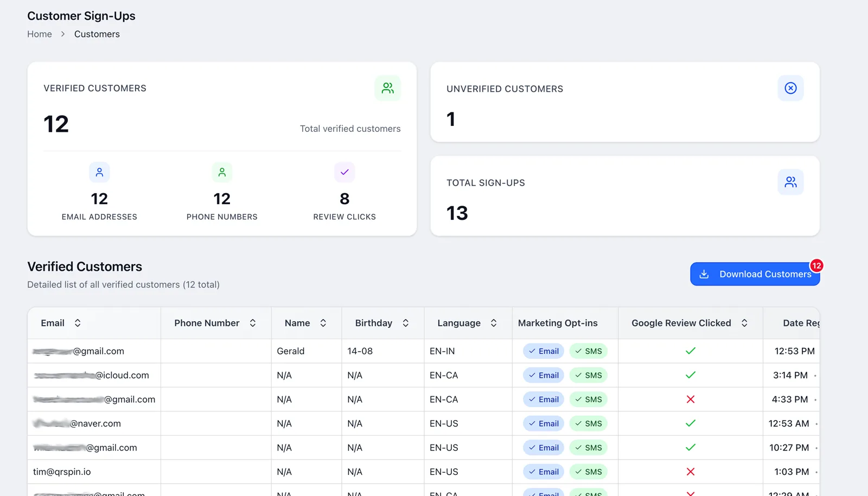The image size is (868, 496).
Task: Click the Review Clicks checkmark icon
Action: pyautogui.click(x=344, y=173)
